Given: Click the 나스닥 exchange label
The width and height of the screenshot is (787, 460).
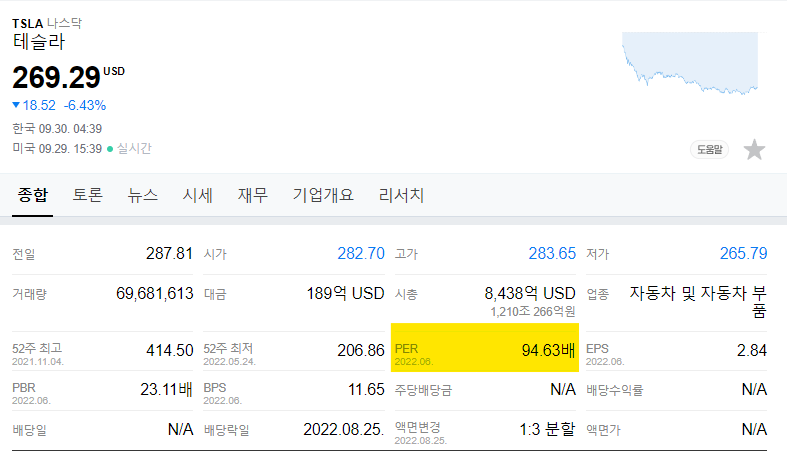Looking at the screenshot, I should coord(64,24).
